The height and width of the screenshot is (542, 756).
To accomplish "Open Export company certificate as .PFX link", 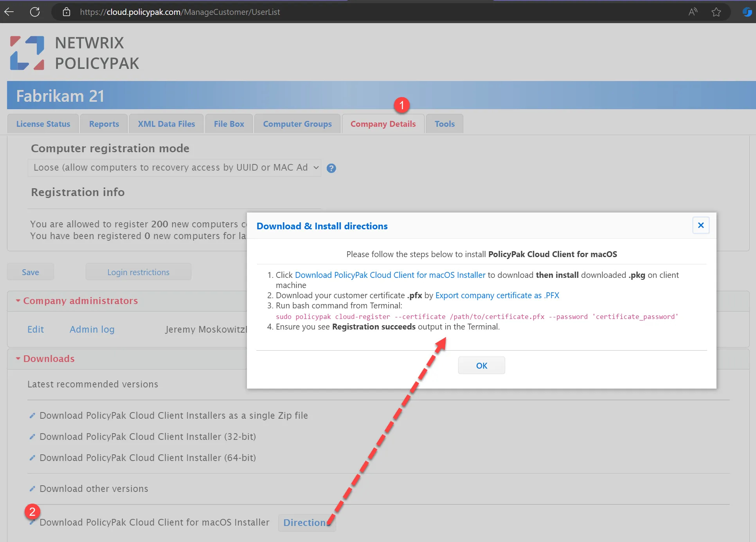I will [497, 295].
